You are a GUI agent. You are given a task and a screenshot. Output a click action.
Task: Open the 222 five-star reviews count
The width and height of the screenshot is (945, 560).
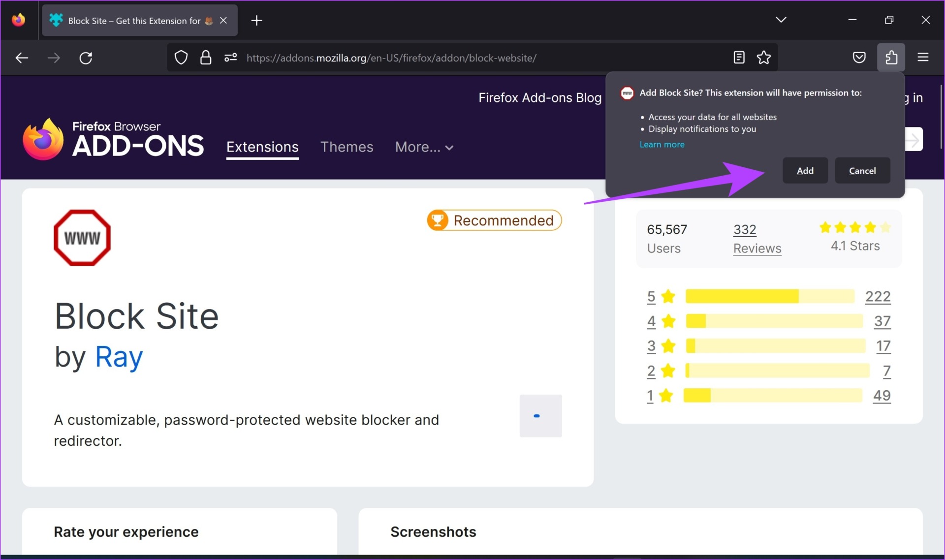pos(878,297)
